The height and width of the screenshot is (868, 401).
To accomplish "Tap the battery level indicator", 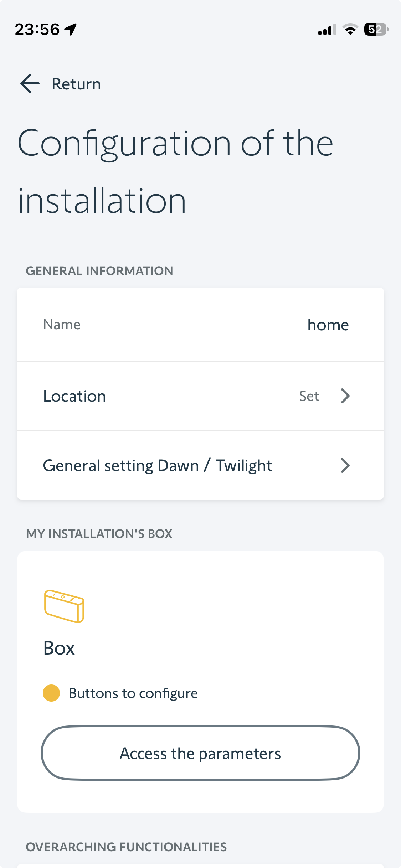I will click(x=376, y=30).
